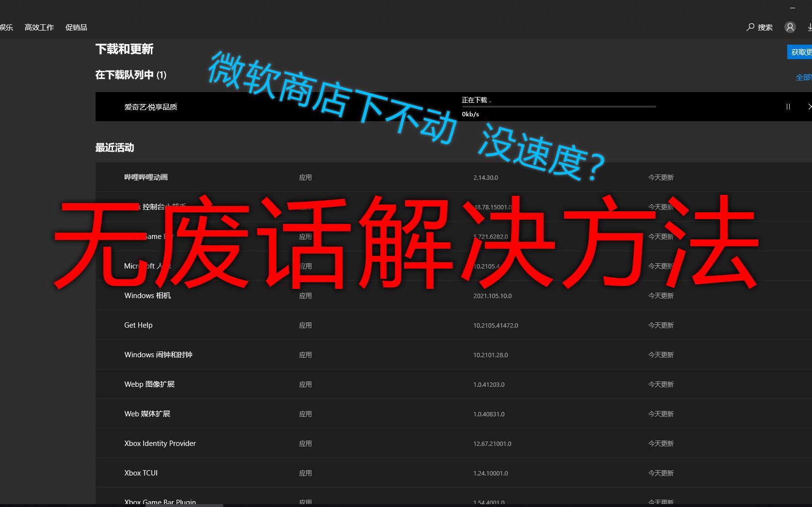
Task: Open the Windows 相机 entry
Action: (147, 295)
